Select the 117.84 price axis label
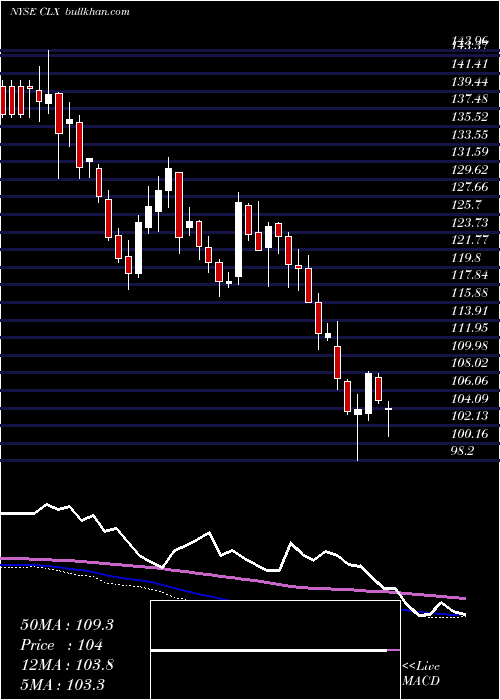500x700 pixels. pos(469,275)
